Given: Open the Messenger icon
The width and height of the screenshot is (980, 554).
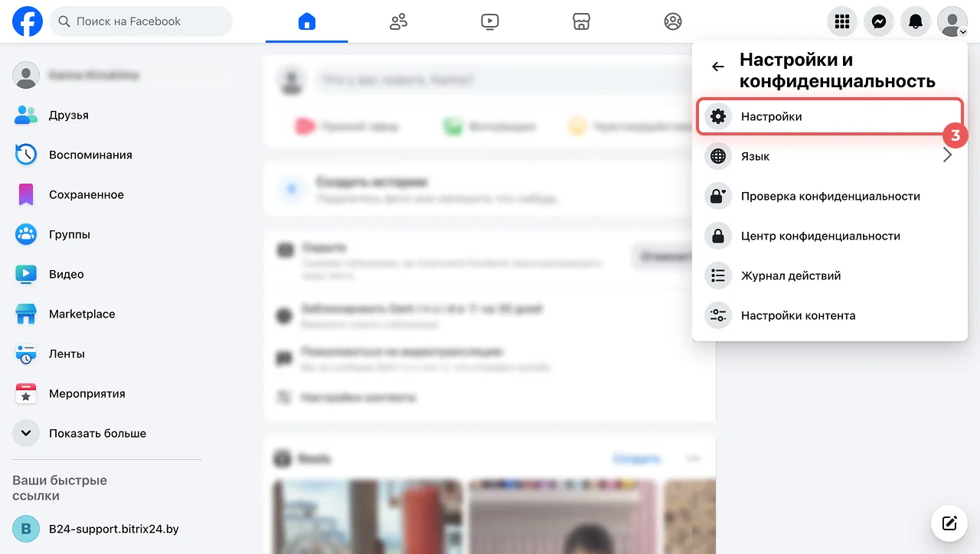Looking at the screenshot, I should coord(879,21).
